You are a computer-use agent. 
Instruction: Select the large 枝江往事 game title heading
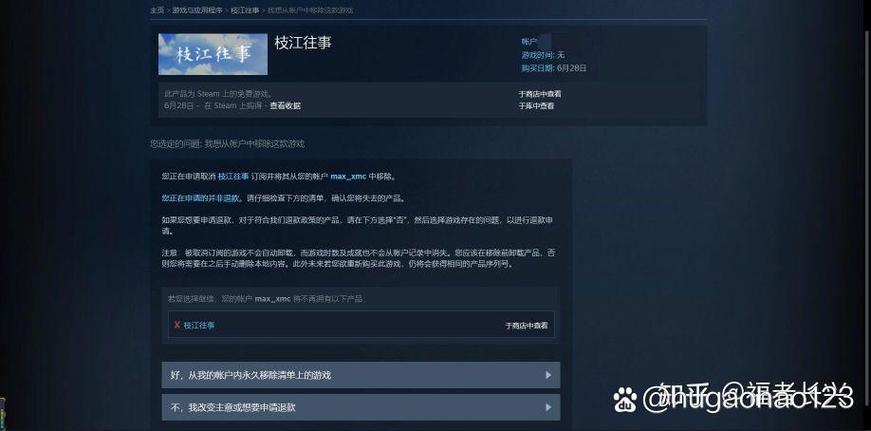[303, 43]
